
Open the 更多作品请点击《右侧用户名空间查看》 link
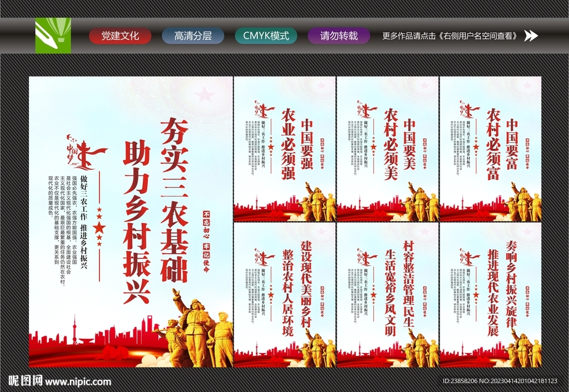tap(450, 36)
